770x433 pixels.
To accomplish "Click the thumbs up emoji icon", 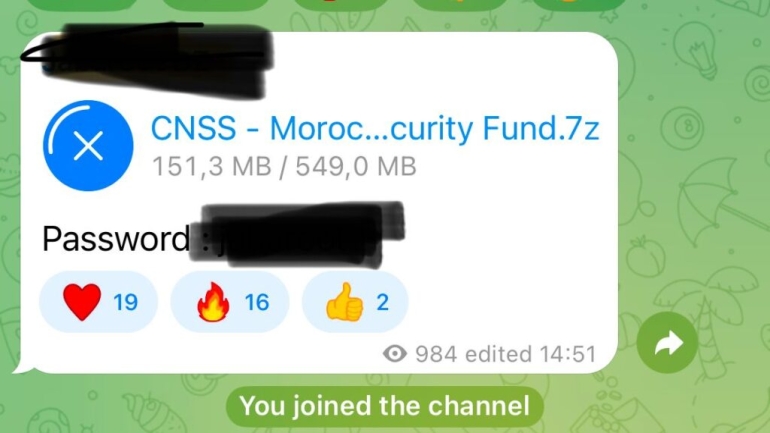I will pos(344,302).
